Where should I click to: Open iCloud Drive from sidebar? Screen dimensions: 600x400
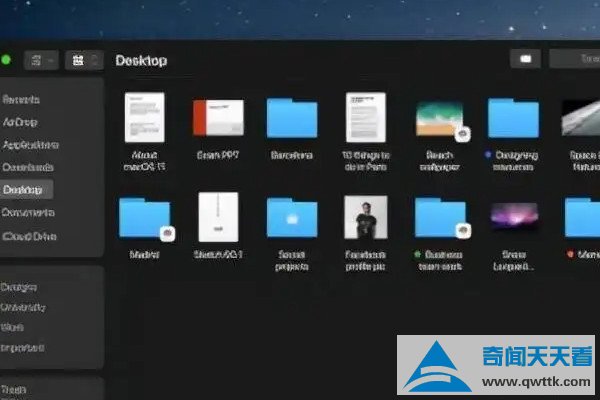tap(30, 234)
